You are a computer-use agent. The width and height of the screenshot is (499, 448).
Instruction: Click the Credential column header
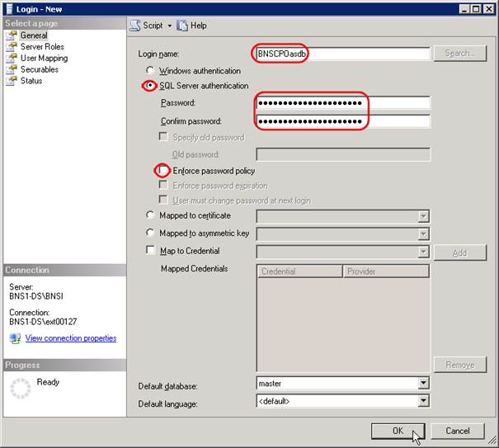[x=299, y=271]
